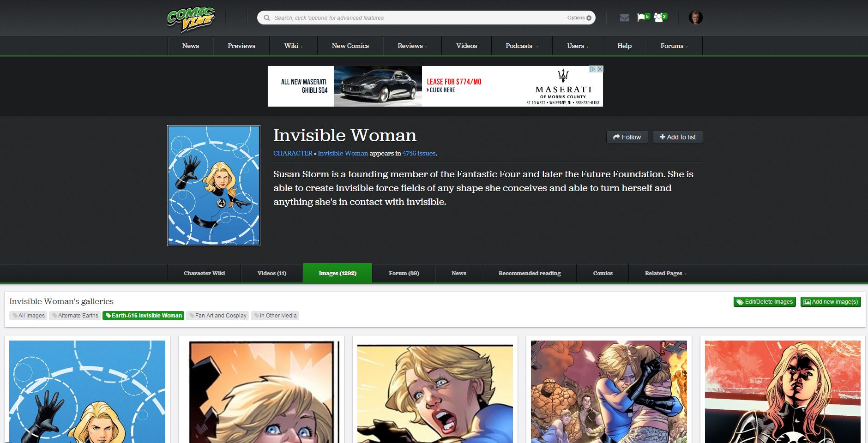Click Add new image(s) button
The width and height of the screenshot is (868, 443).
[831, 302]
